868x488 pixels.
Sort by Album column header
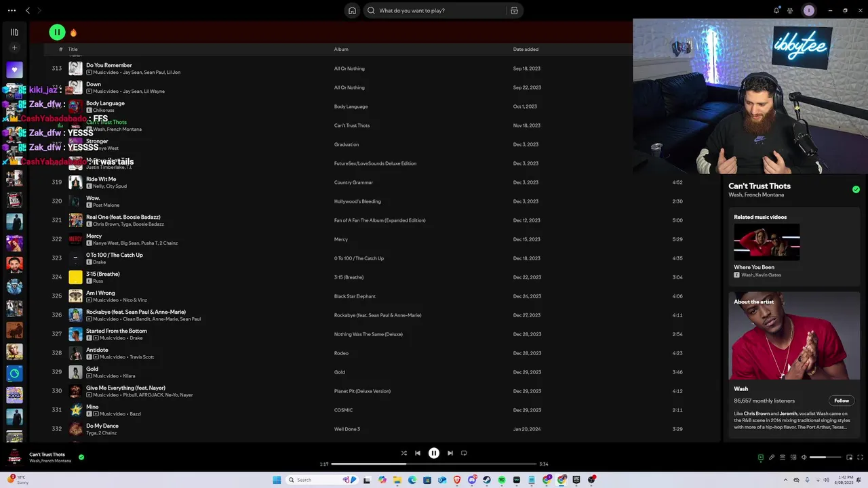click(341, 49)
